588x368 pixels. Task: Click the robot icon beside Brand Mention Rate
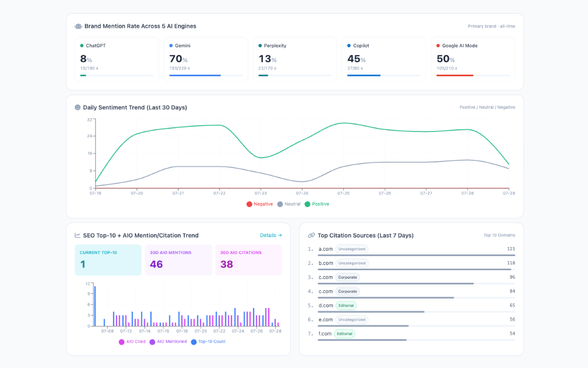coord(78,26)
